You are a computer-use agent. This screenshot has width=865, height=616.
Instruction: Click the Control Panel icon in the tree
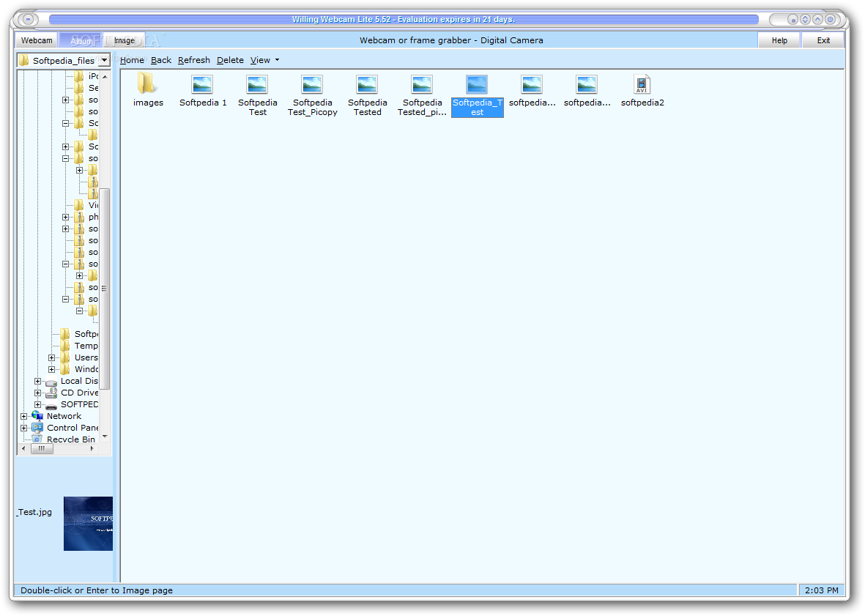pos(37,428)
